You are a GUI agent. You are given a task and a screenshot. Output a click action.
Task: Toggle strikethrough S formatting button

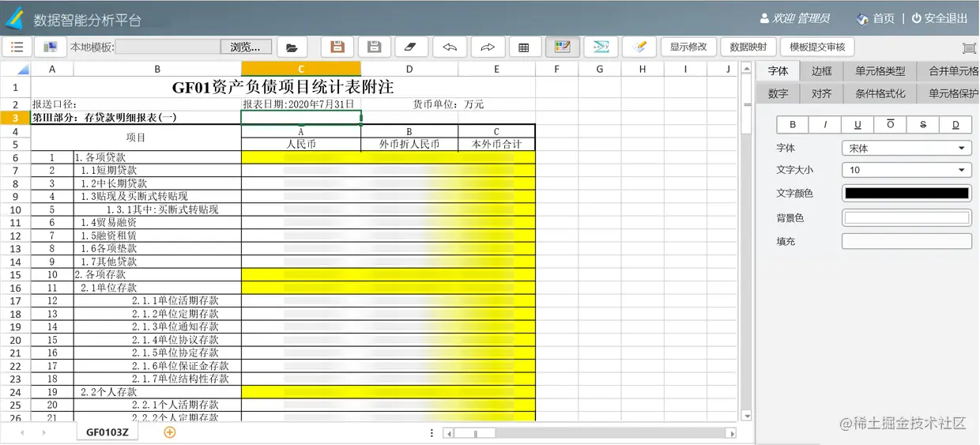point(922,125)
